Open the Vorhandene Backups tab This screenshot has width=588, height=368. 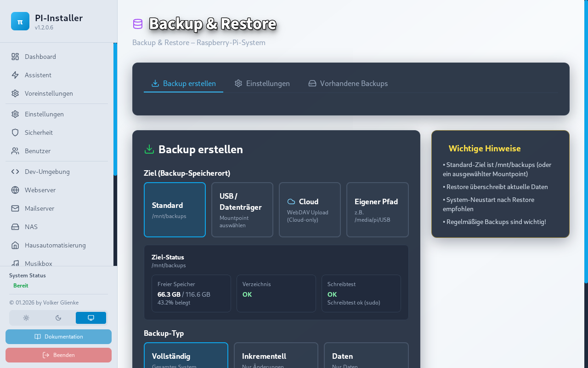click(x=348, y=83)
